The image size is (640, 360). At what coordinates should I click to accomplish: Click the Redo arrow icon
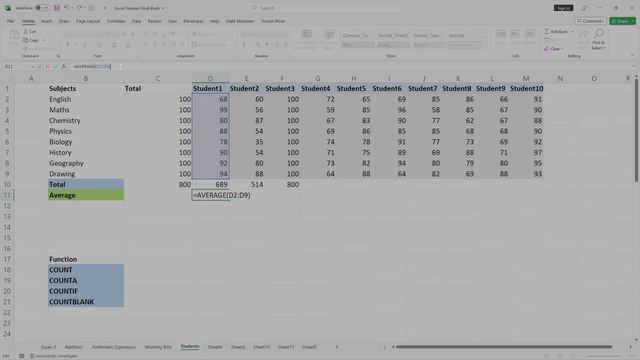pos(80,8)
